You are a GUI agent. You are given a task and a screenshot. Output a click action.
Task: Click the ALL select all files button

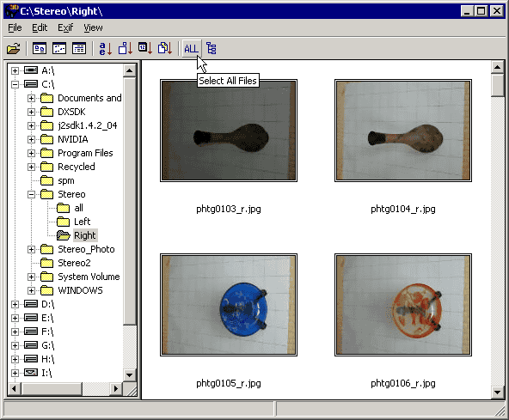pyautogui.click(x=191, y=49)
